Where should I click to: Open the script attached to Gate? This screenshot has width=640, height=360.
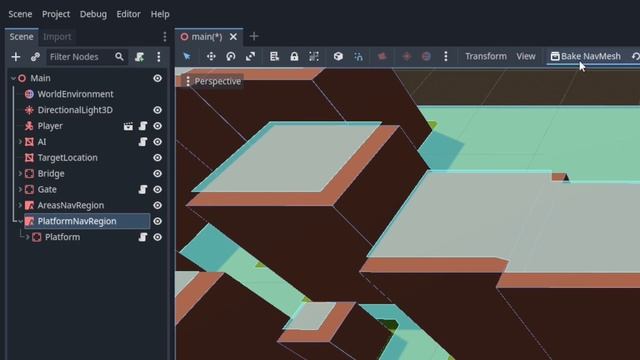(x=142, y=190)
